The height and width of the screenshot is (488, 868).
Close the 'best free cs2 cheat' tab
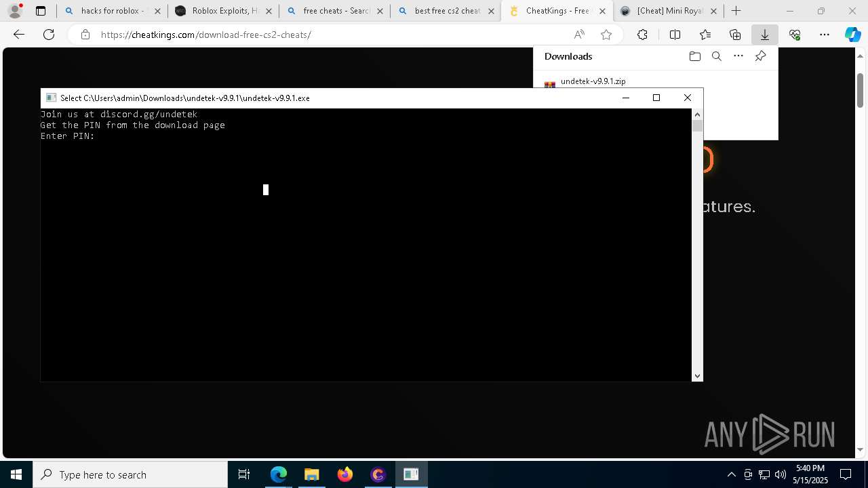coord(491,11)
